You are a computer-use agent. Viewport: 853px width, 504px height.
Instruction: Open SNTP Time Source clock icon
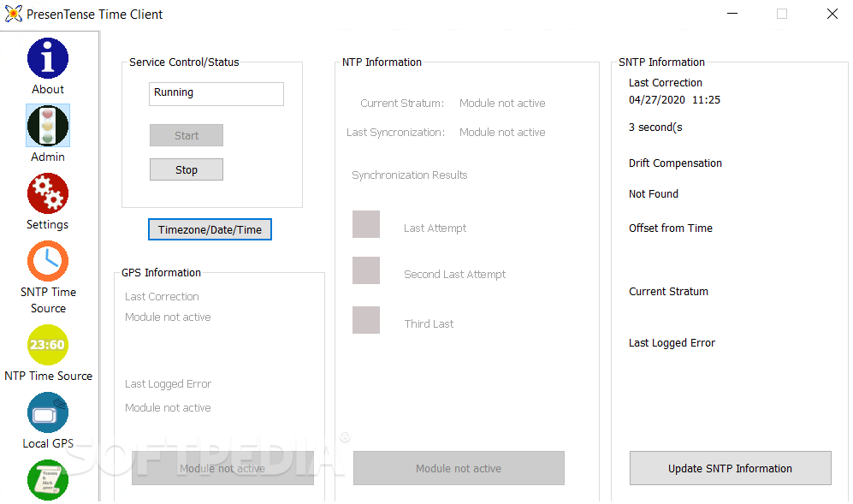48,261
